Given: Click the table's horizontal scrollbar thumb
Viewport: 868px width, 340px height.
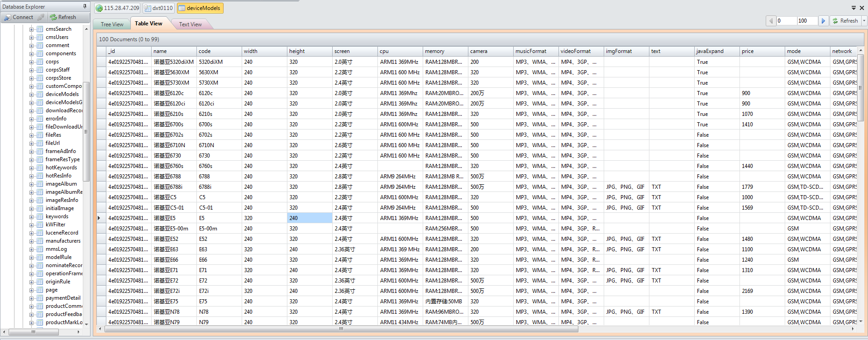Looking at the screenshot, I should 341,329.
